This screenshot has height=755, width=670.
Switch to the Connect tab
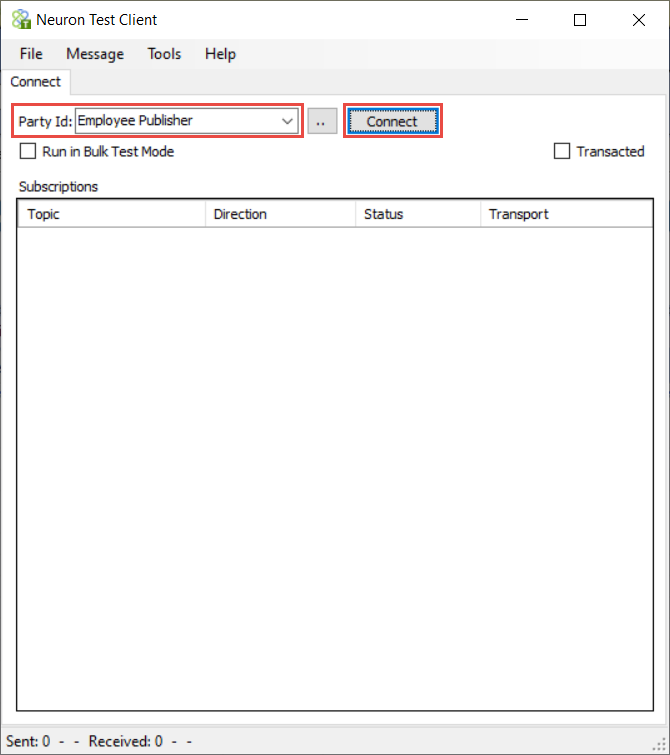36,82
